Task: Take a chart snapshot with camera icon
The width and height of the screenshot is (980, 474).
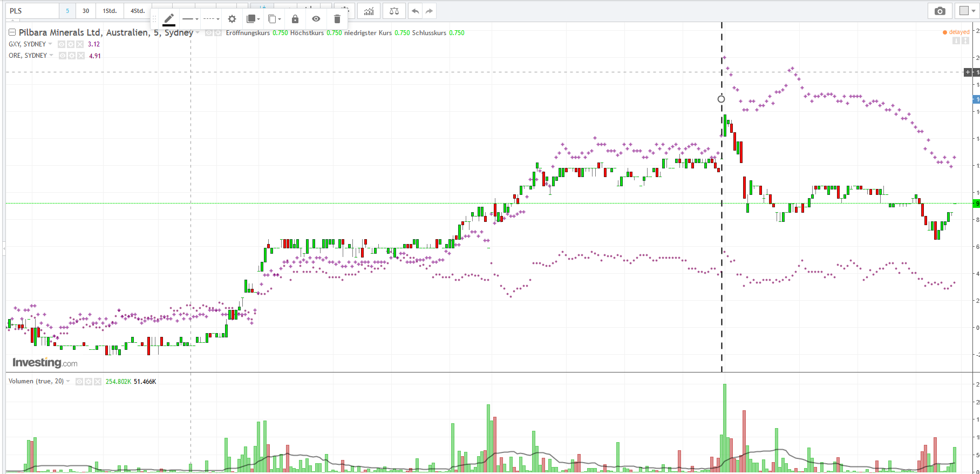Action: pyautogui.click(x=940, y=11)
